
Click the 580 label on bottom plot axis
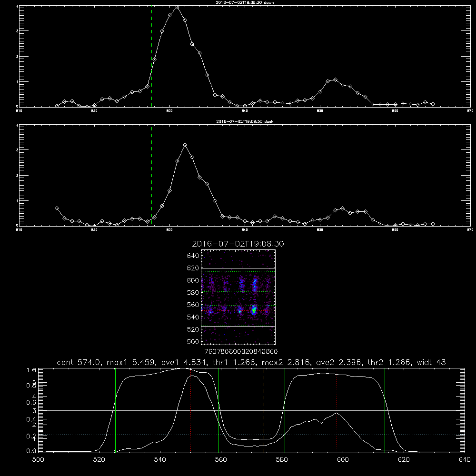(x=282, y=460)
